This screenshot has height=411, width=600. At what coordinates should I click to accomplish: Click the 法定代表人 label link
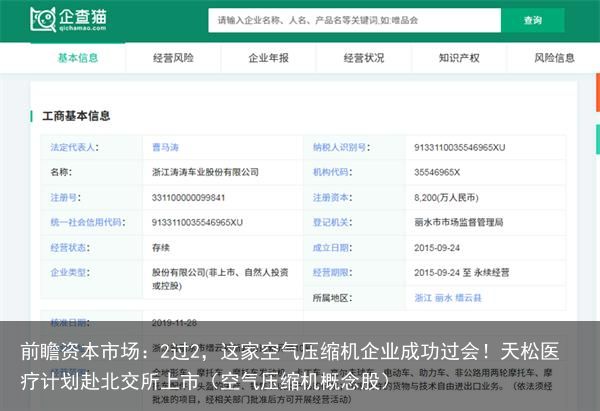coord(74,147)
